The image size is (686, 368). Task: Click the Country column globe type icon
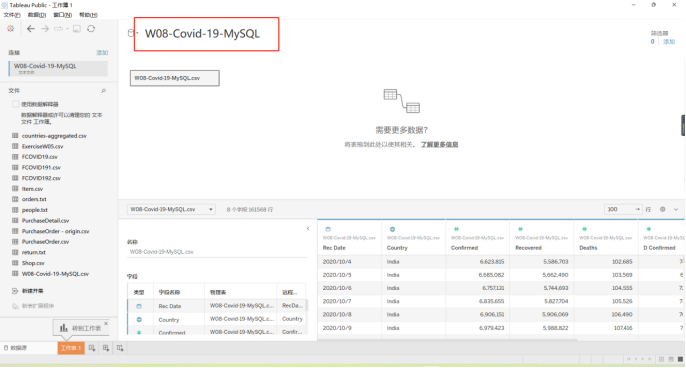[x=392, y=229]
